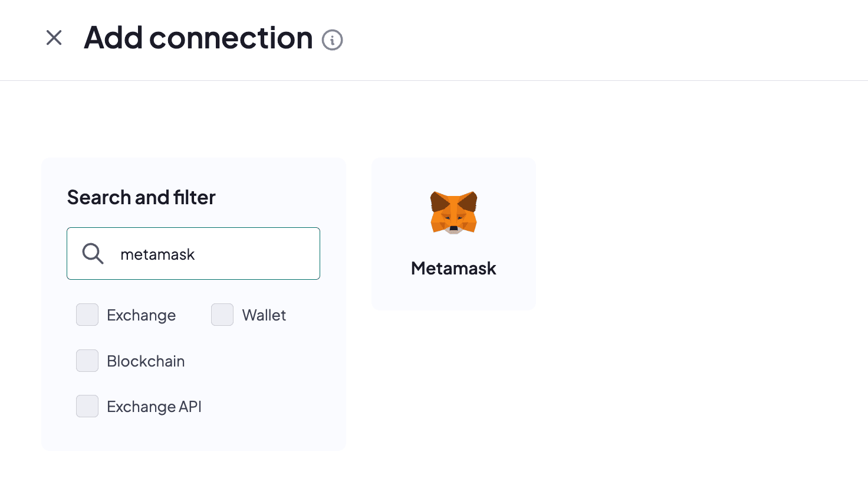Select the Exchange filter label text

coord(140,315)
